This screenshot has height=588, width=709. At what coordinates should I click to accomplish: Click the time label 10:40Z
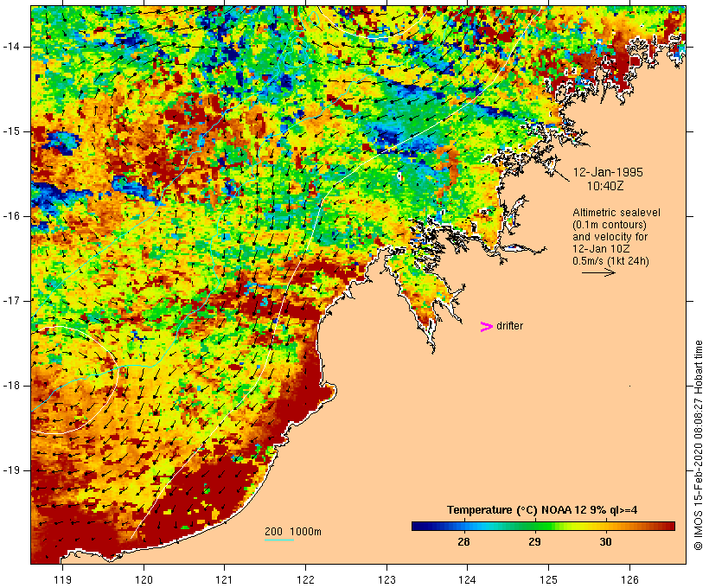[x=605, y=186]
